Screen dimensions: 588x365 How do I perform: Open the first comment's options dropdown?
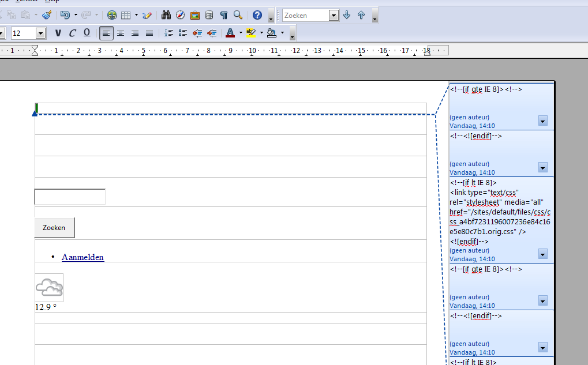542,121
